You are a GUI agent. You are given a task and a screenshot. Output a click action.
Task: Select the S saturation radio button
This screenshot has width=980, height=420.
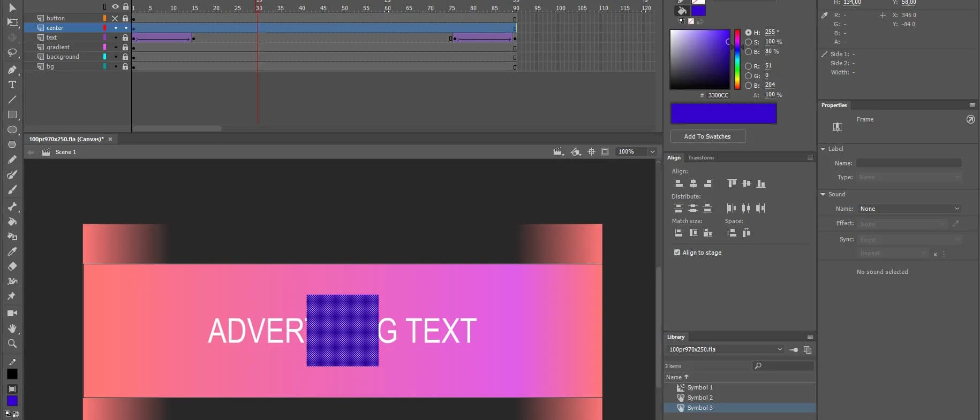pos(748,42)
